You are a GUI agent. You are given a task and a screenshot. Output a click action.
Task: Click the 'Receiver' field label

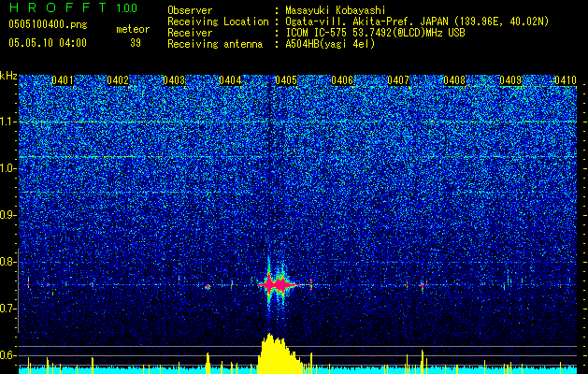tap(190, 33)
